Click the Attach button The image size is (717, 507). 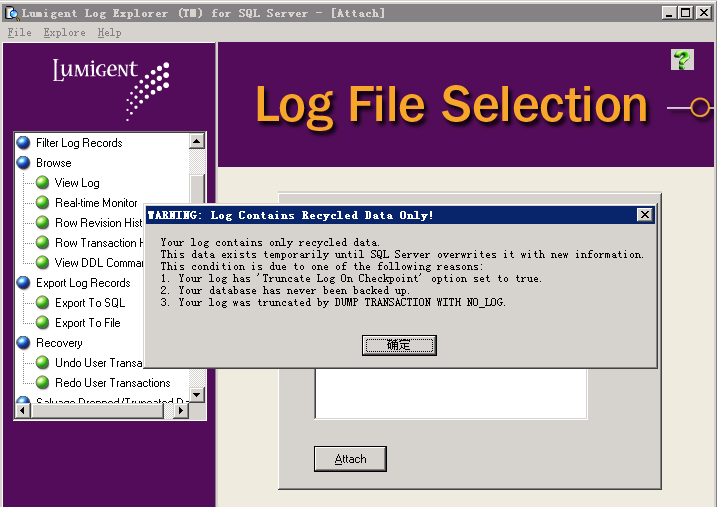(350, 459)
